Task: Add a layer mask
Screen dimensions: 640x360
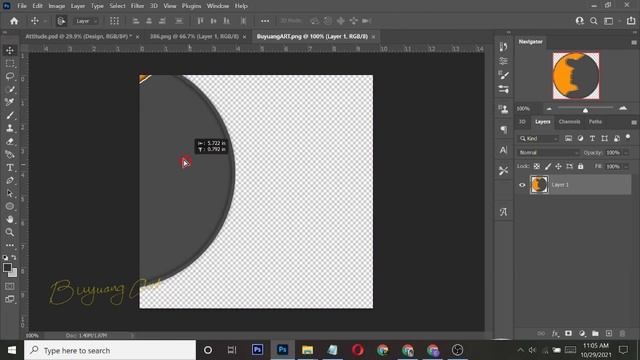Action: [x=568, y=333]
